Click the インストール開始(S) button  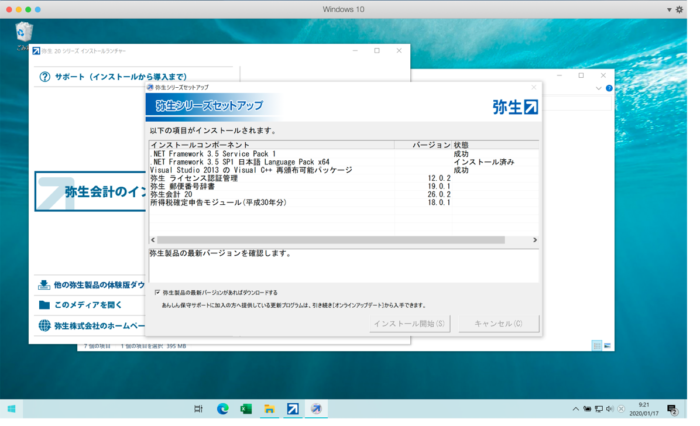pos(409,324)
